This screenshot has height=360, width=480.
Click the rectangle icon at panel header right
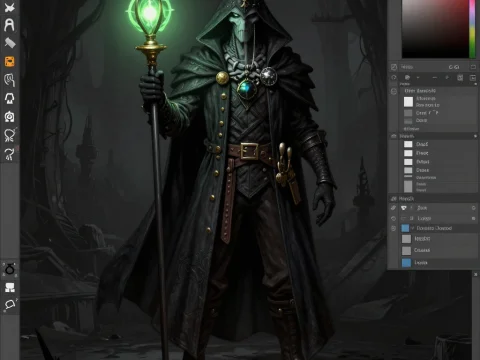[473, 67]
